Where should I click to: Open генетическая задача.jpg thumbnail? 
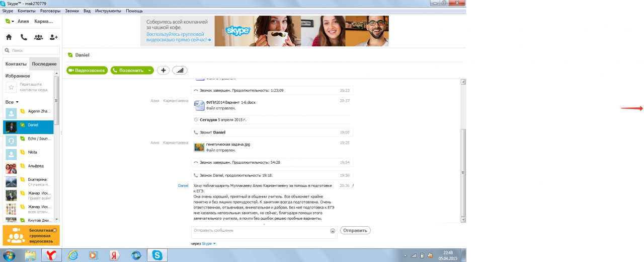point(199,147)
